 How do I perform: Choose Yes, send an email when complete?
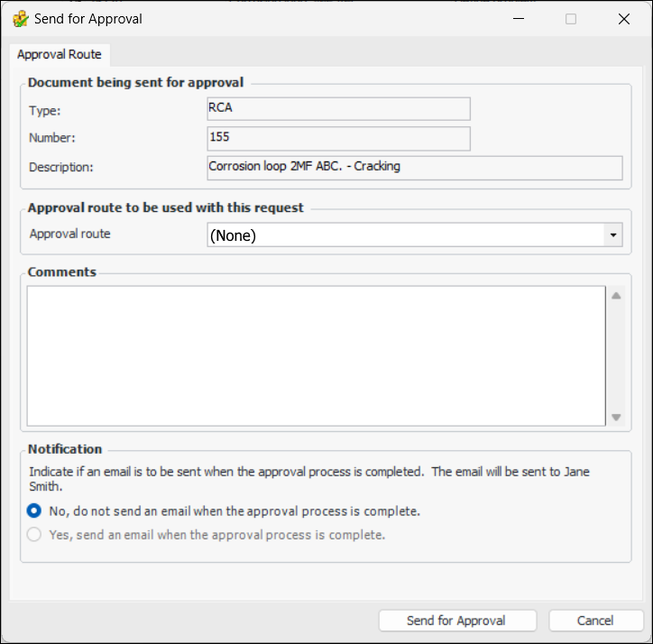pos(34,535)
